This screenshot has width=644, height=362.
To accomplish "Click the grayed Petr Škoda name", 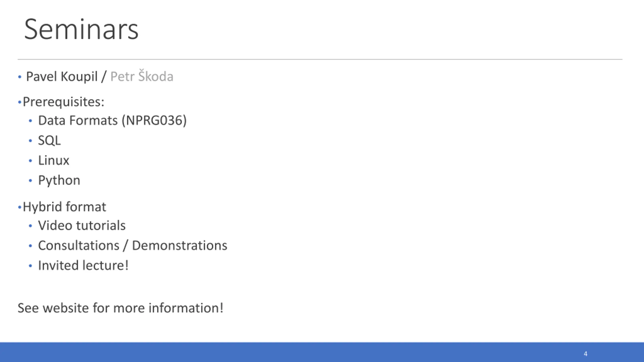I will click(142, 76).
